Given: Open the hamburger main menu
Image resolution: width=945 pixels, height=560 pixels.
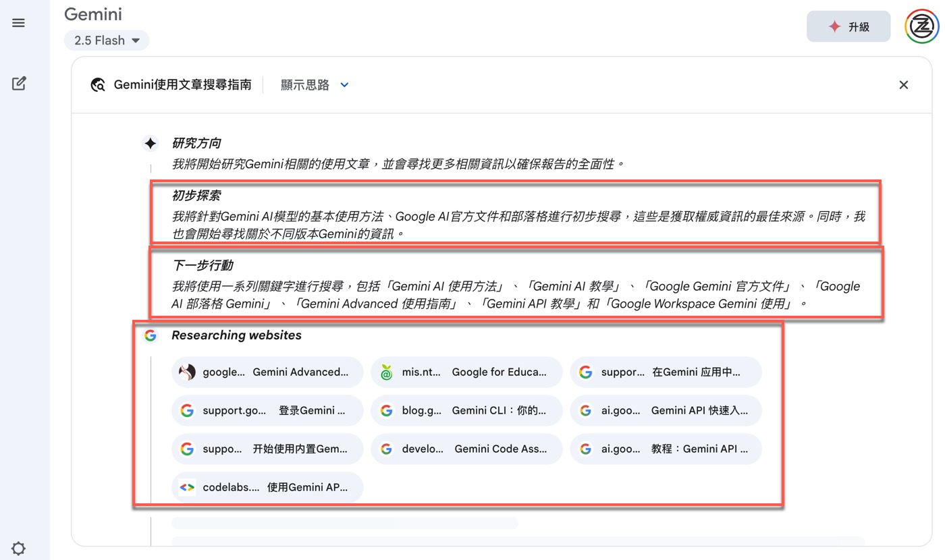Looking at the screenshot, I should click(19, 23).
